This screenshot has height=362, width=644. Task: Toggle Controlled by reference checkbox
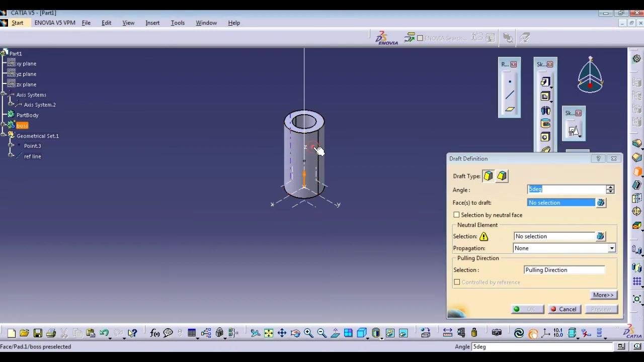(x=457, y=282)
